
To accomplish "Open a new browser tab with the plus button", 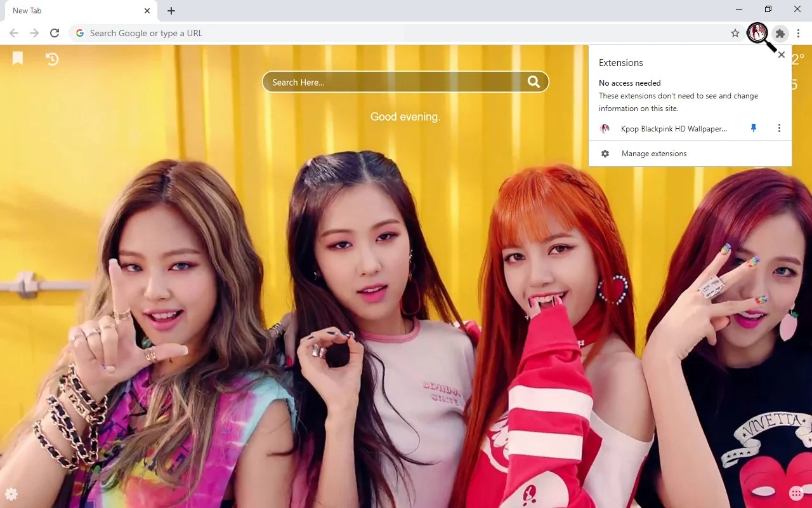I will [171, 10].
